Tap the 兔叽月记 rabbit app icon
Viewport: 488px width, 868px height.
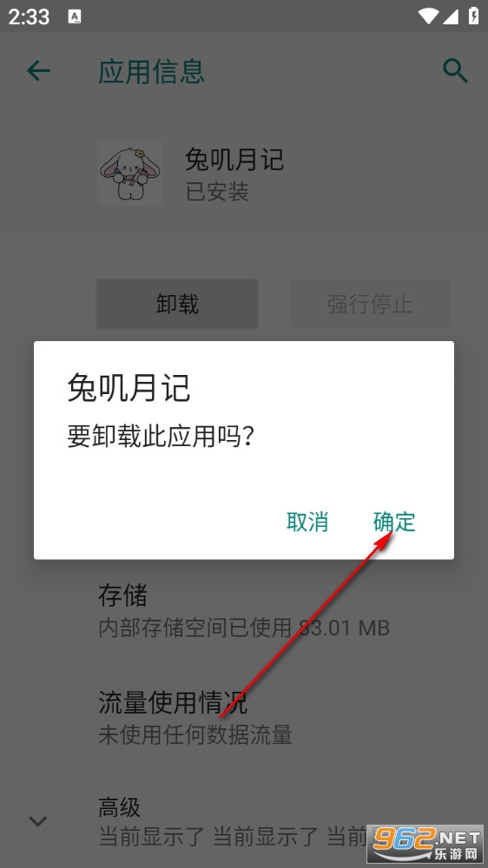click(130, 174)
